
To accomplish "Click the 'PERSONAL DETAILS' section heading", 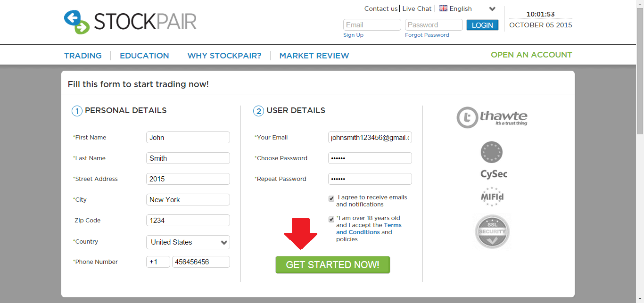I will tap(126, 110).
